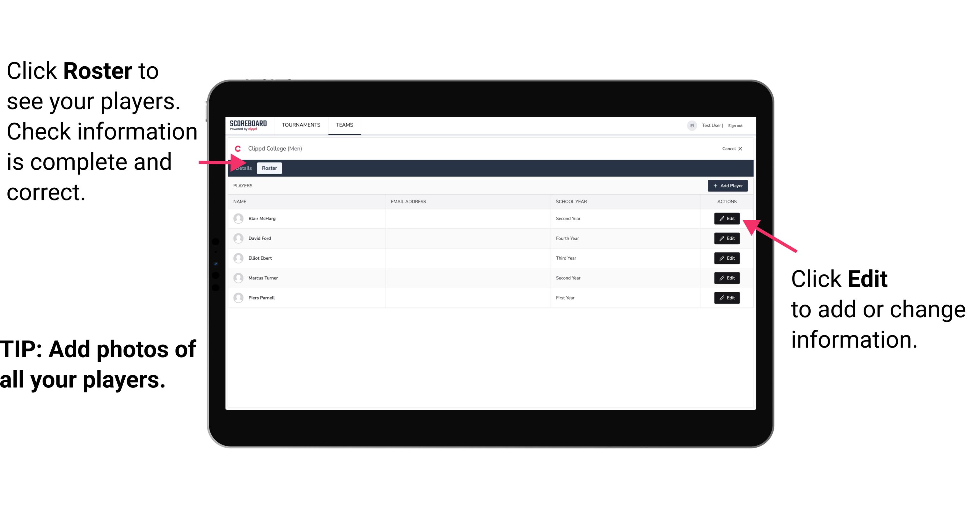Click the edit icon for Elliot Ebert
Viewport: 980px width, 527px height.
727,258
